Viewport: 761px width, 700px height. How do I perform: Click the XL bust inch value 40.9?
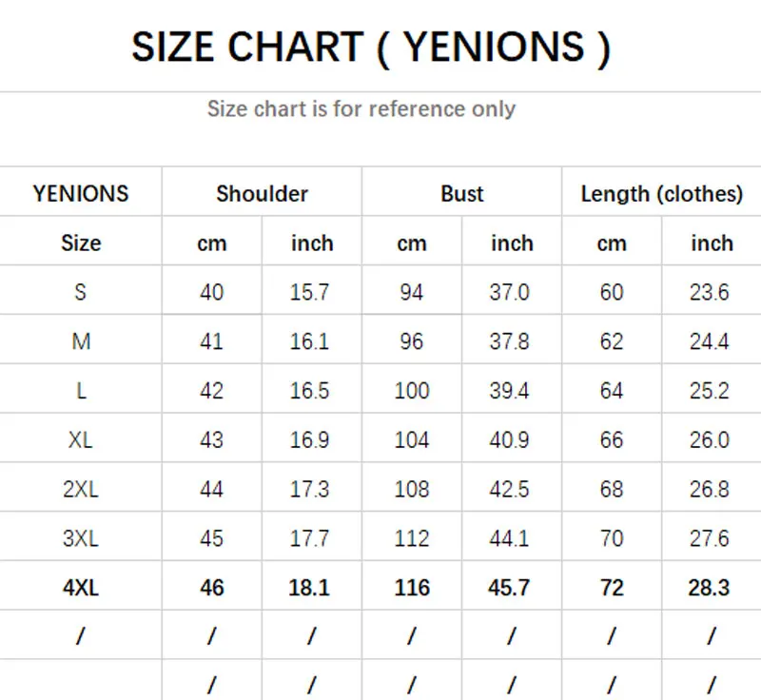(509, 440)
